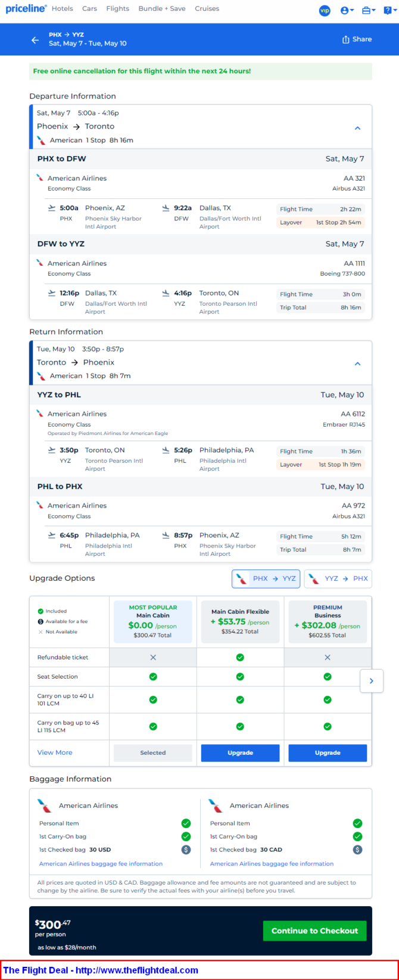Open the Cruises menu item

pos(207,8)
